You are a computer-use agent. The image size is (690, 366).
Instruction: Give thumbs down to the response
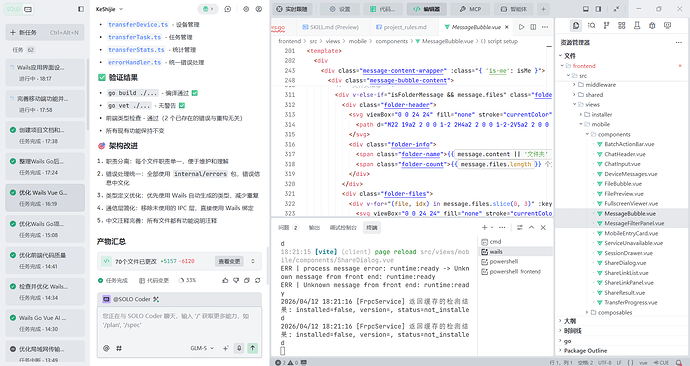236,280
